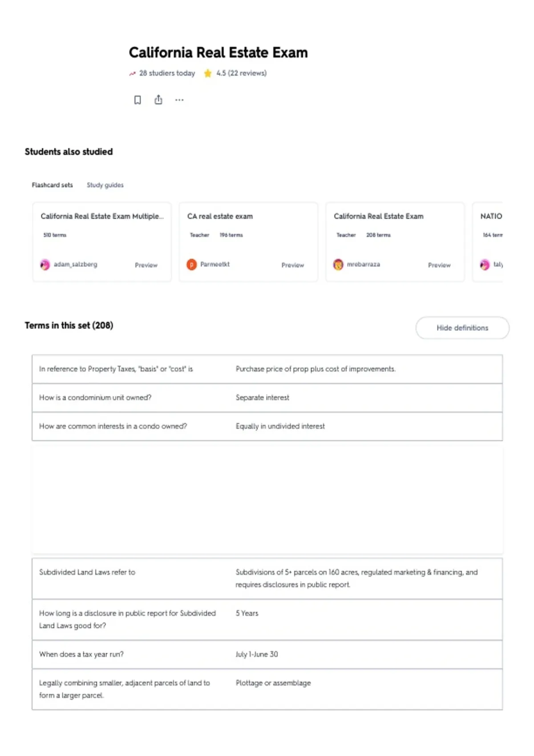Click the yellow star rating icon
Image resolution: width=534 pixels, height=756 pixels.
tap(207, 73)
